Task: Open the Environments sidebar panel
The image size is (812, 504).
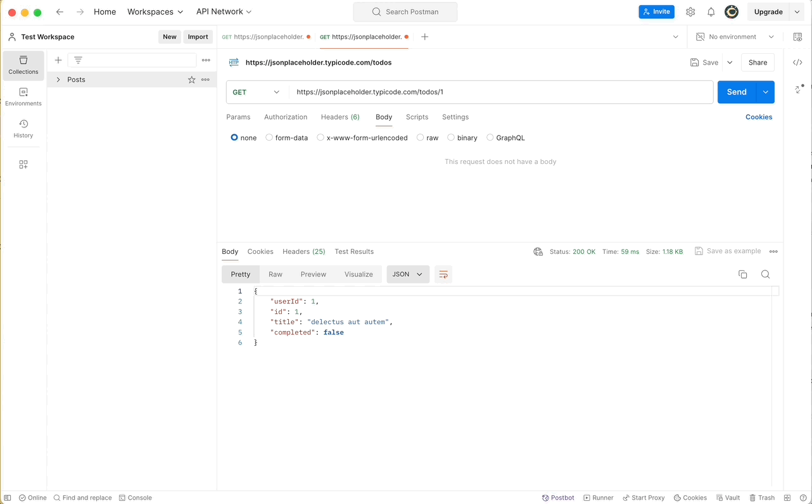Action: pyautogui.click(x=23, y=97)
